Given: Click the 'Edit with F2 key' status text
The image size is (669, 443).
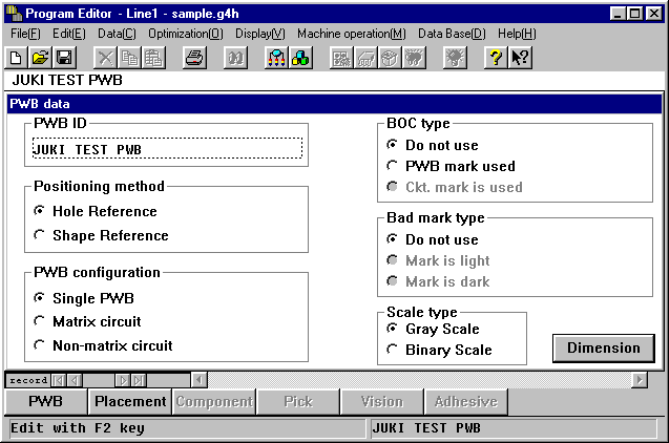Looking at the screenshot, I should (x=77, y=428).
